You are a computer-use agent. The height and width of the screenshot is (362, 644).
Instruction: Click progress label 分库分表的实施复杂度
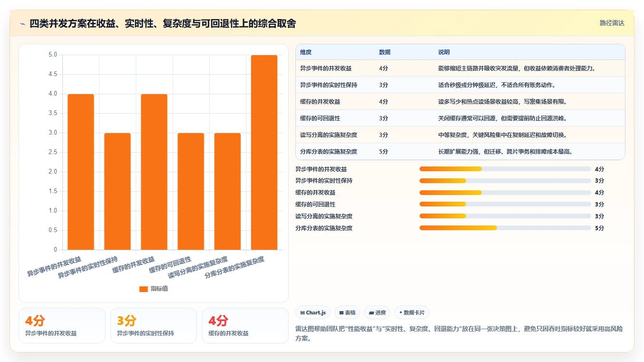(324, 228)
